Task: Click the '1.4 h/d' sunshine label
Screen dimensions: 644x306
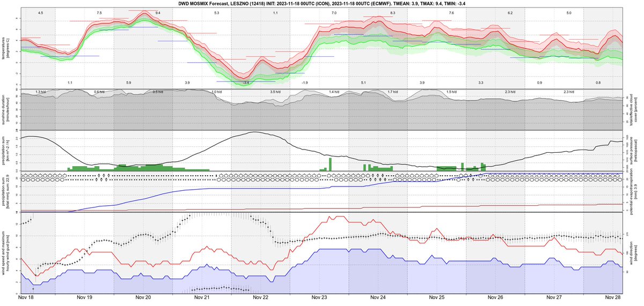Action: point(334,92)
